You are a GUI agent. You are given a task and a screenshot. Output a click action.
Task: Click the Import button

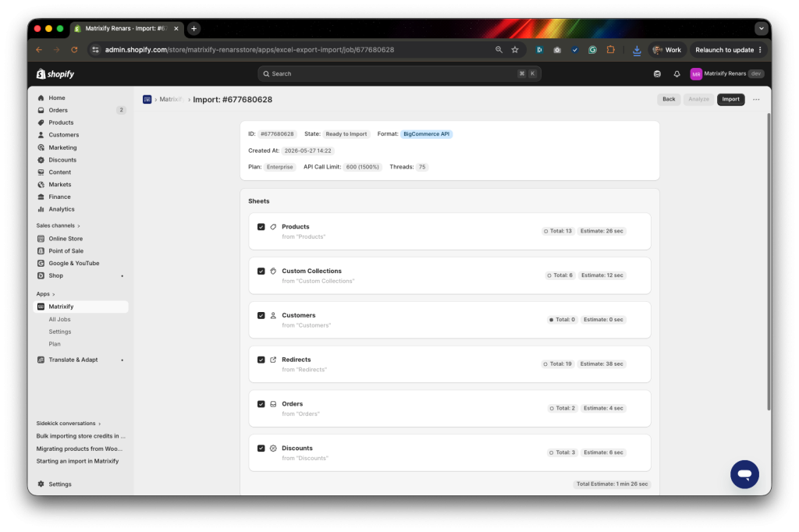(730, 99)
